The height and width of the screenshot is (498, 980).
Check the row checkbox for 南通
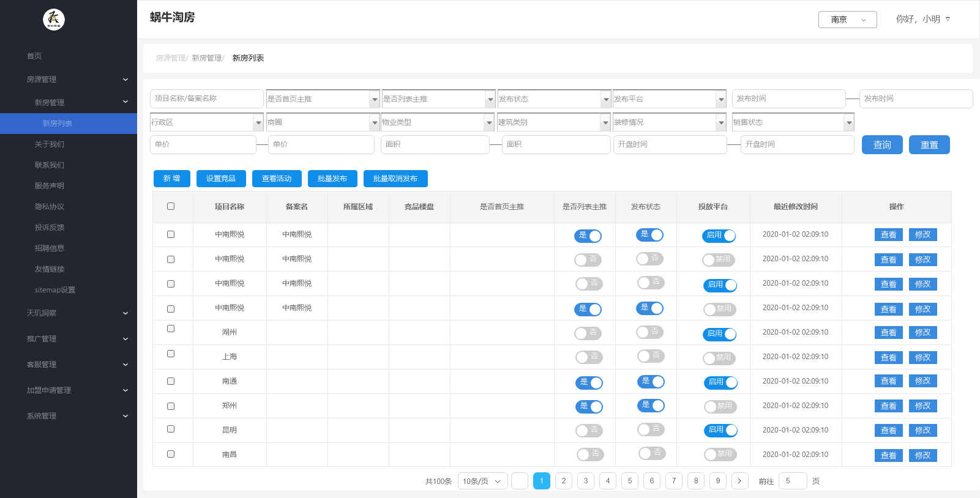[171, 381]
